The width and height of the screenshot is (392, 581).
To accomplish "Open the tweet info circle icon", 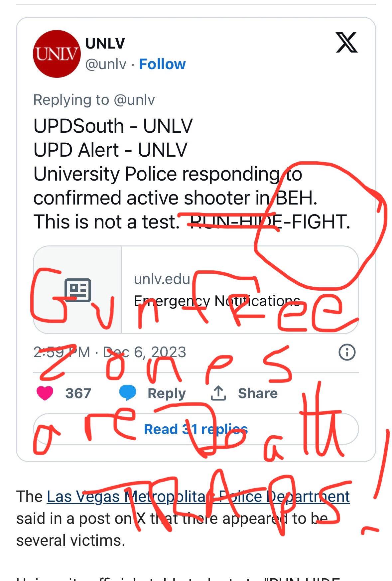I will click(x=347, y=352).
